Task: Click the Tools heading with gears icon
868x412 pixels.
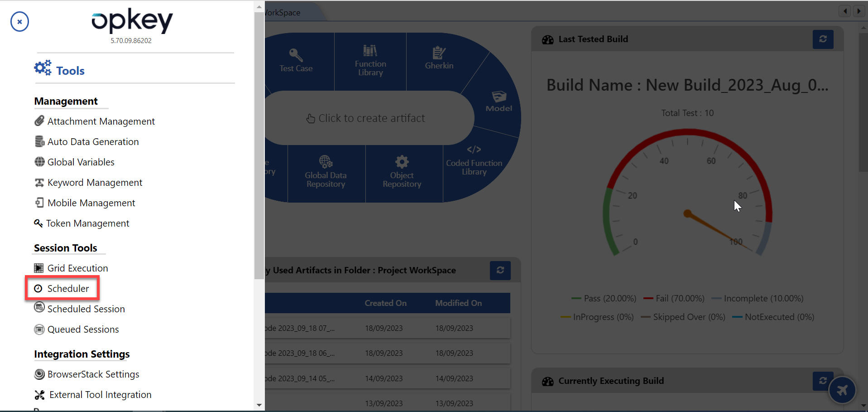Action: 59,69
